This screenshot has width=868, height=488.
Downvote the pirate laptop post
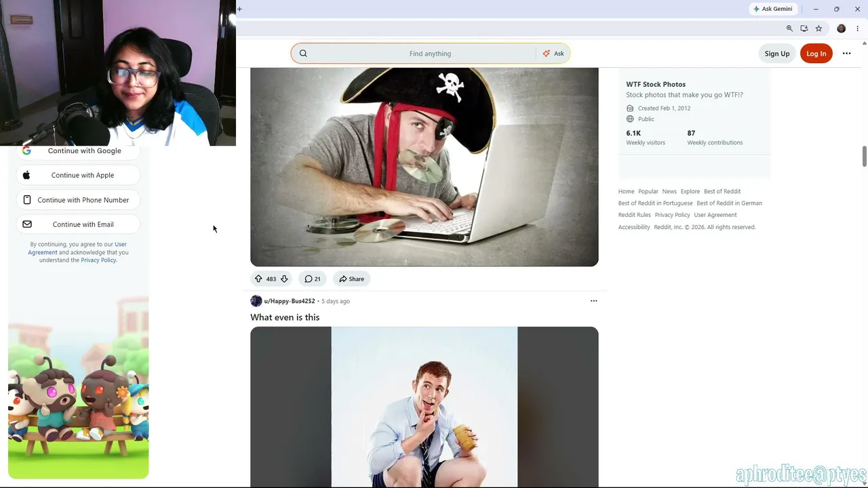coord(284,279)
